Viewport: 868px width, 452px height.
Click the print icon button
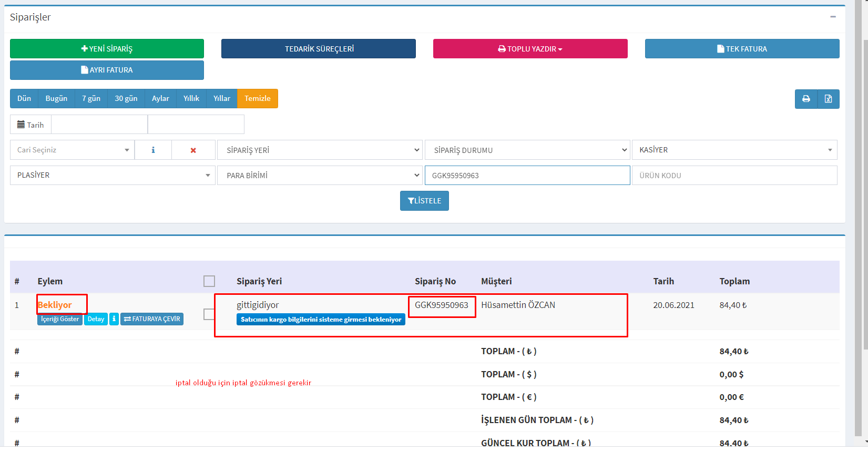(x=806, y=99)
